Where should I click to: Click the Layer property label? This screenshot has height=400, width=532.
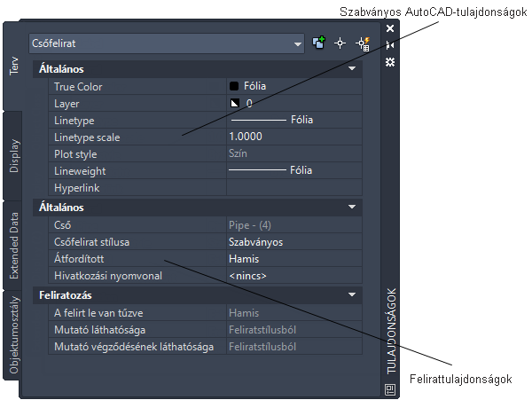coord(66,104)
